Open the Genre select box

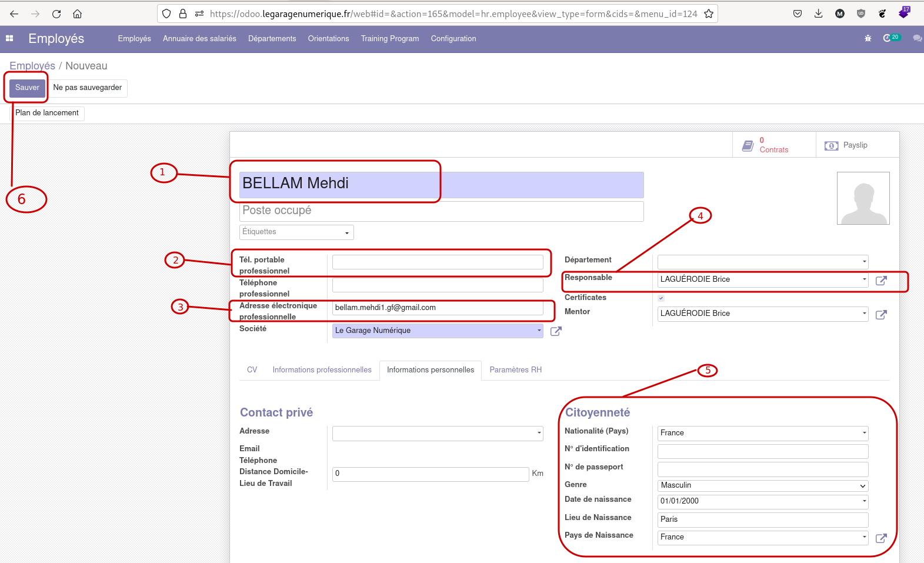762,486
